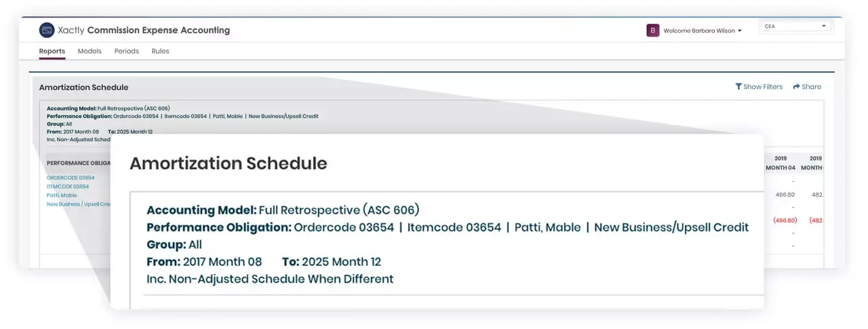Select the red (466.80) negative value cell
Image resolution: width=868 pixels, height=329 pixels.
point(785,220)
